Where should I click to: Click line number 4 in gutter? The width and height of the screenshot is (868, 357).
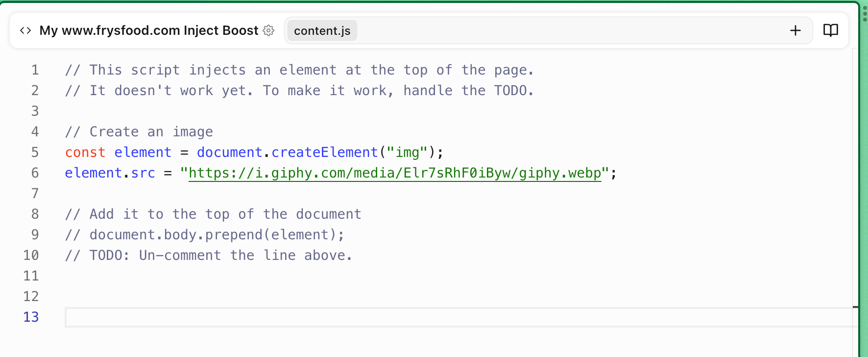(35, 132)
